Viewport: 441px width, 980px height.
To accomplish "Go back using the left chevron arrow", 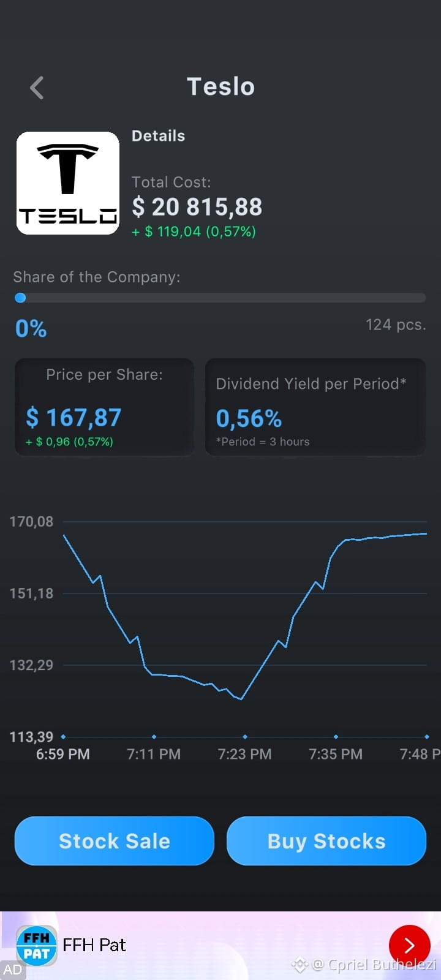I will point(37,88).
